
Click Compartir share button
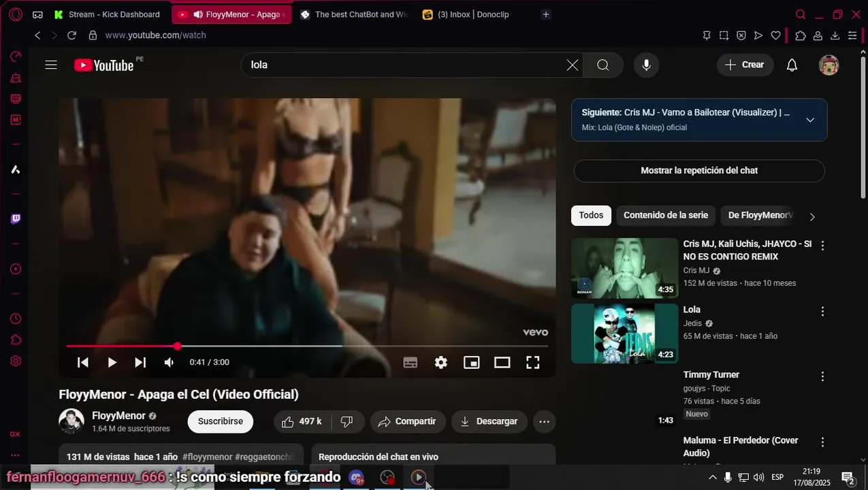pos(408,421)
